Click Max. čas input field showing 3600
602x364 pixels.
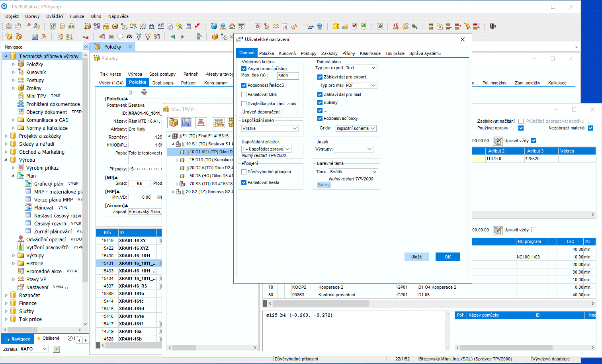point(287,76)
